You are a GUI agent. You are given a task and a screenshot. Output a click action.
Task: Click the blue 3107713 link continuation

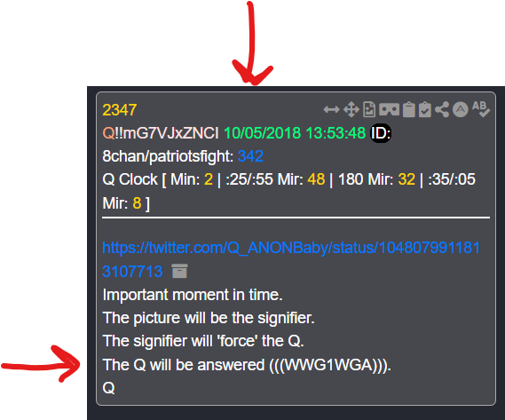point(132,271)
